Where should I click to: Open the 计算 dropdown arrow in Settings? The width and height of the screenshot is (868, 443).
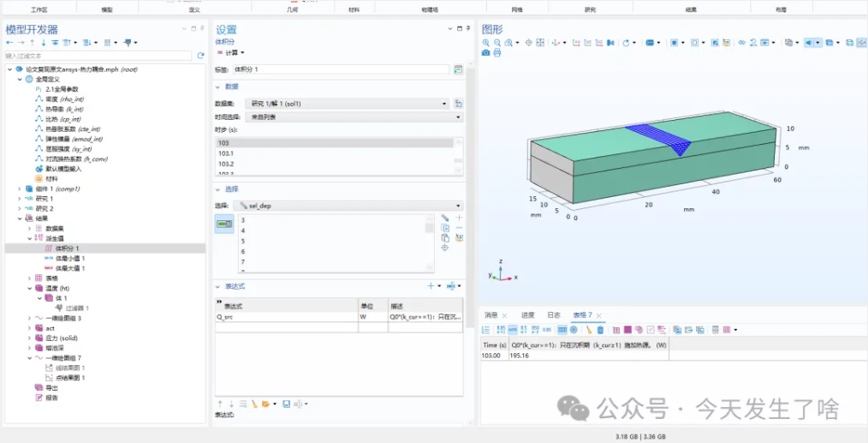click(x=242, y=52)
